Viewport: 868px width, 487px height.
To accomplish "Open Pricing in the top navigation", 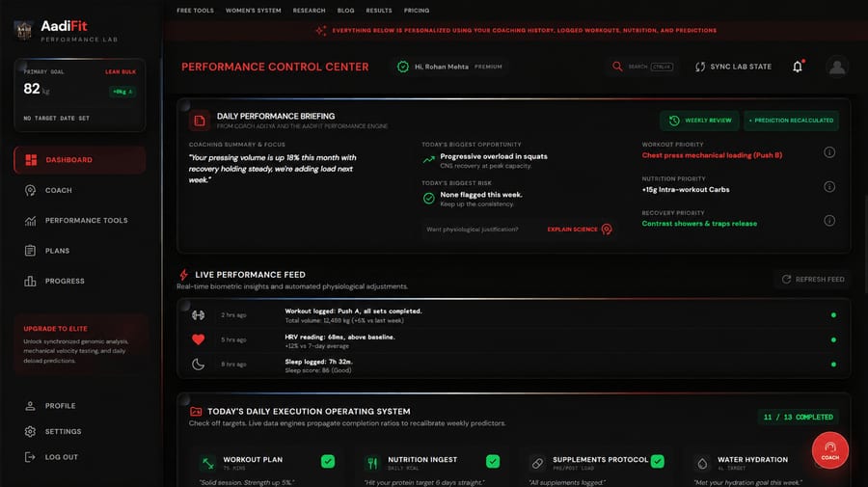I will 417,11.
